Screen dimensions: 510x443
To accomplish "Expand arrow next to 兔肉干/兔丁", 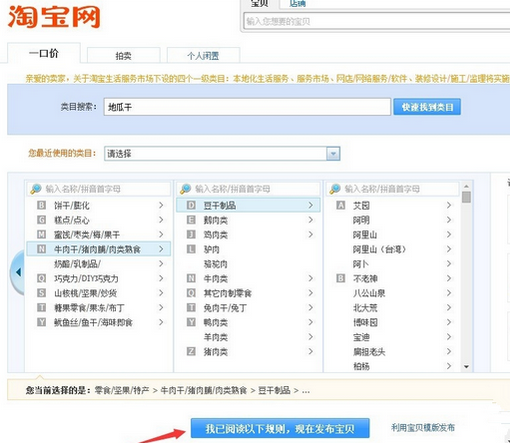I will click(x=311, y=307).
